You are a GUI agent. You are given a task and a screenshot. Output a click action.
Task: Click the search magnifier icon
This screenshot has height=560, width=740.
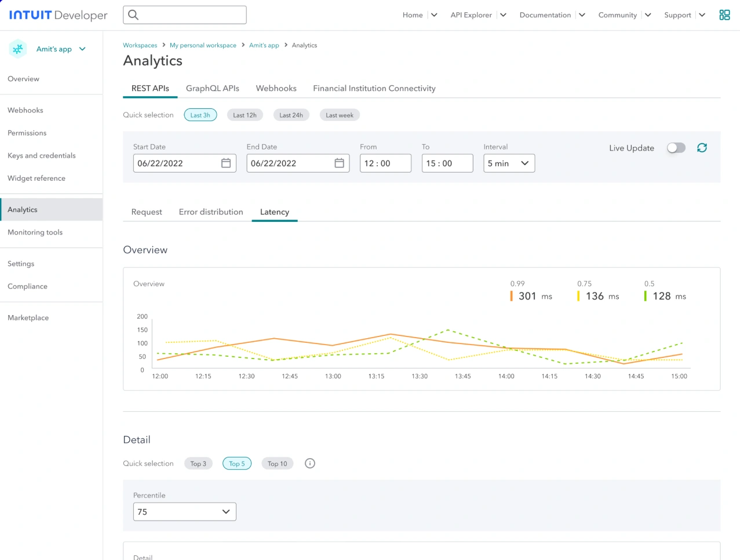pos(133,15)
